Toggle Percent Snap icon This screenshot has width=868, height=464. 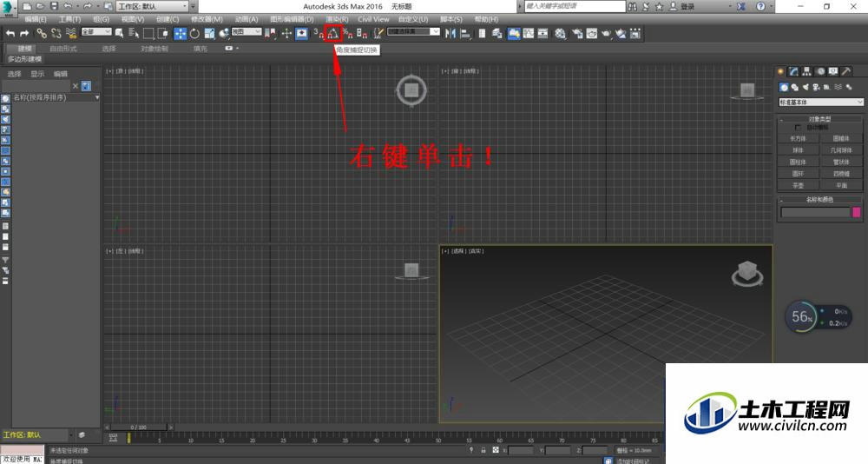[348, 33]
